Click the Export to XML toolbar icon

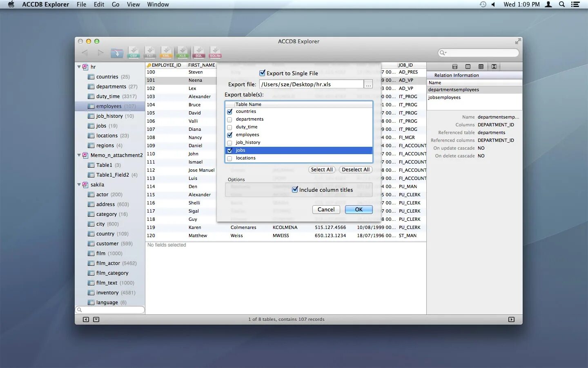166,52
